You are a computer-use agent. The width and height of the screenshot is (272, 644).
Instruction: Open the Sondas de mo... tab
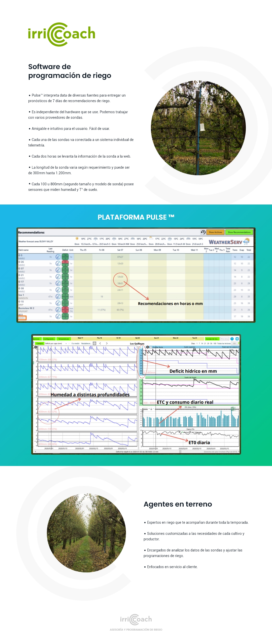click(212, 339)
